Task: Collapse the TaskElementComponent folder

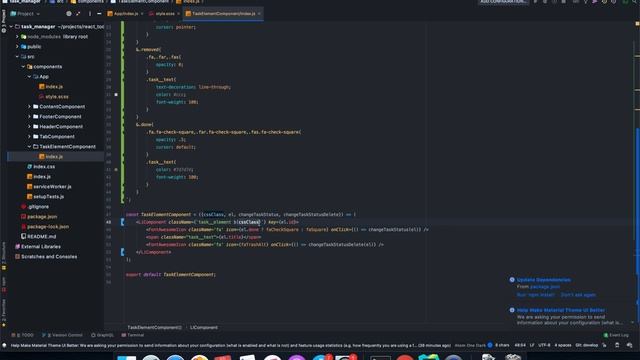Action: pos(29,147)
